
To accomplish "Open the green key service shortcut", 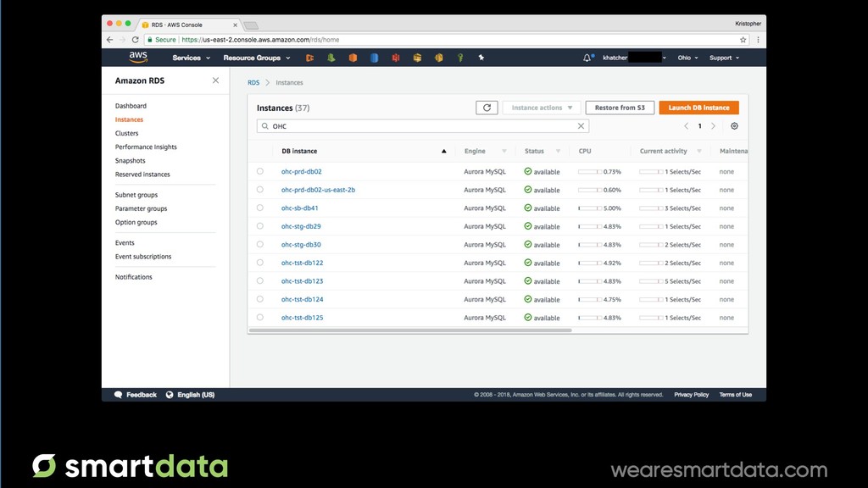I will coord(460,58).
